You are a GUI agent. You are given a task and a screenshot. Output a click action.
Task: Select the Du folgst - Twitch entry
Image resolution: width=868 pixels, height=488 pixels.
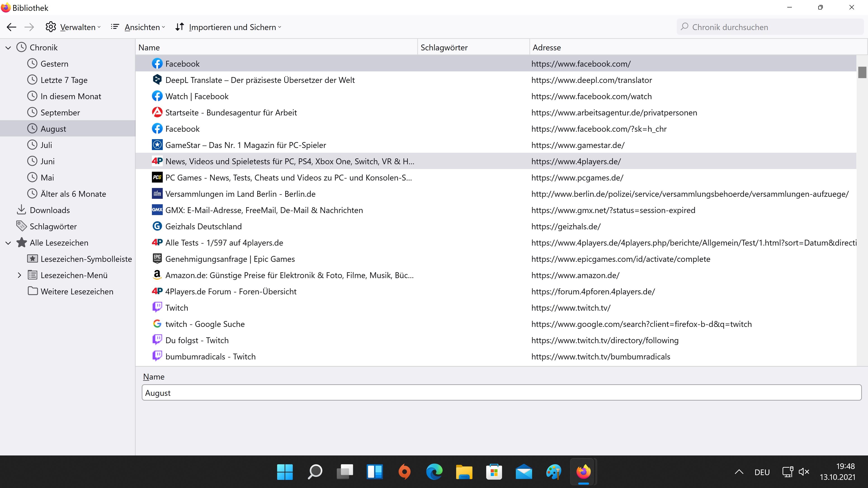496,340
